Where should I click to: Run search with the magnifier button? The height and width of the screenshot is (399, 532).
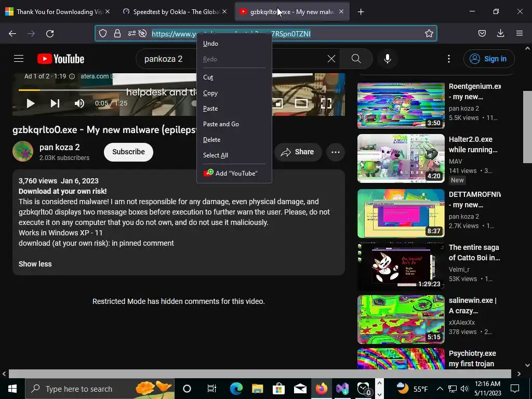coord(356,59)
